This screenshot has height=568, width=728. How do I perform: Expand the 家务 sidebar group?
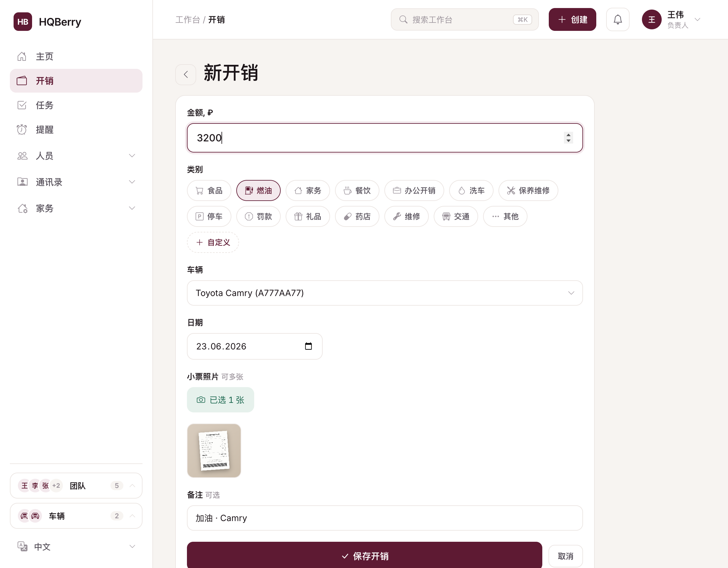tap(76, 208)
